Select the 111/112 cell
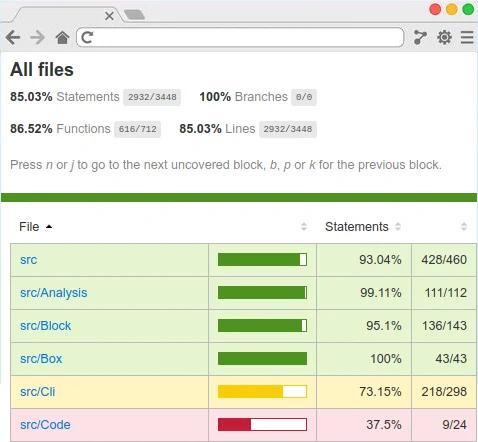 click(444, 293)
